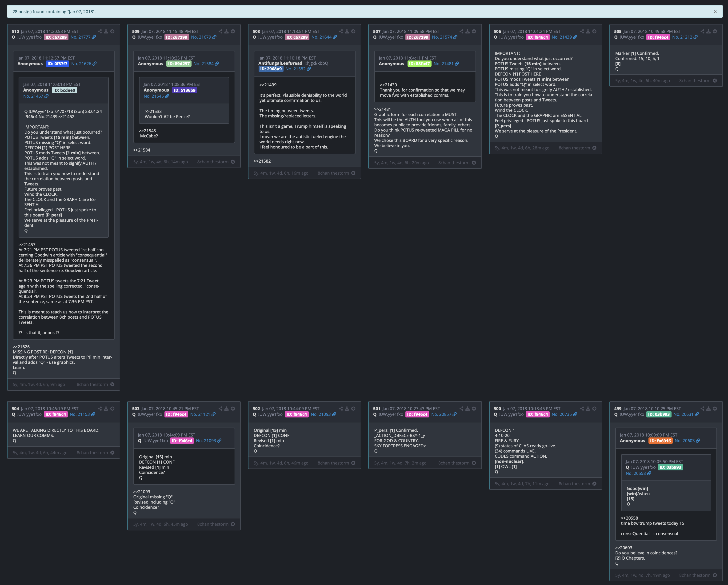Screen dimensions: 728x585
Task: Open quoted post link No. 20558
Action: pos(638,473)
